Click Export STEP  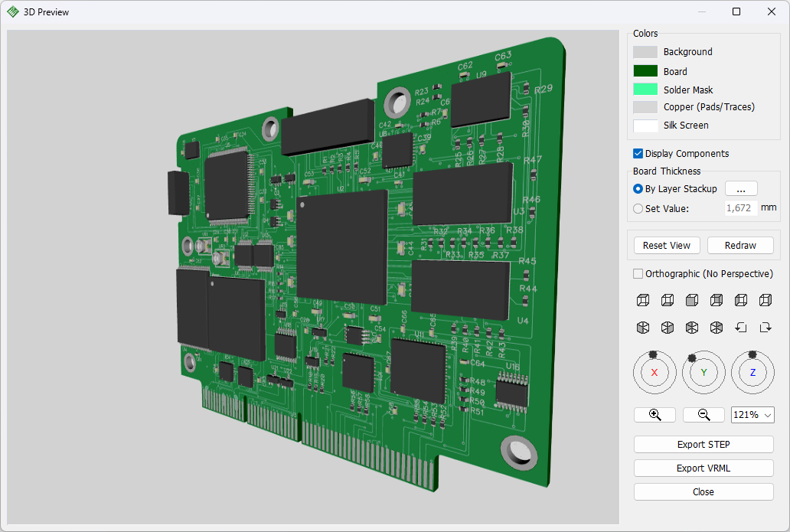(703, 444)
